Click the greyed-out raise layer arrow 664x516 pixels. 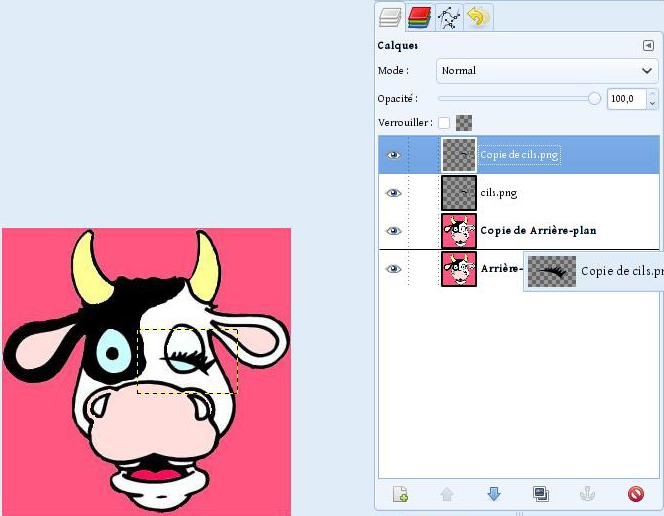[x=447, y=494]
